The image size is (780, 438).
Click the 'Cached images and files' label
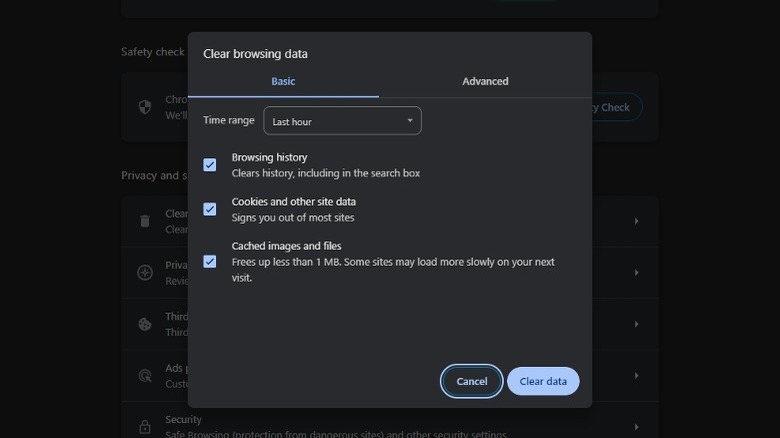287,246
